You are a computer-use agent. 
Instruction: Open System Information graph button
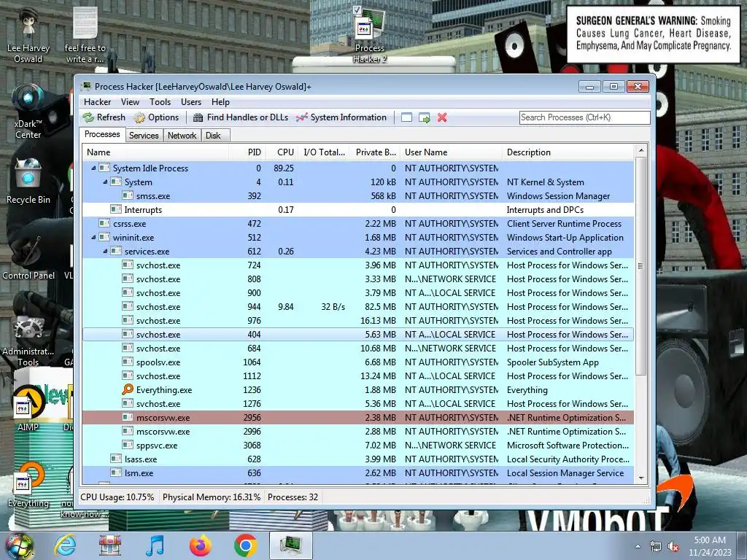pos(341,117)
